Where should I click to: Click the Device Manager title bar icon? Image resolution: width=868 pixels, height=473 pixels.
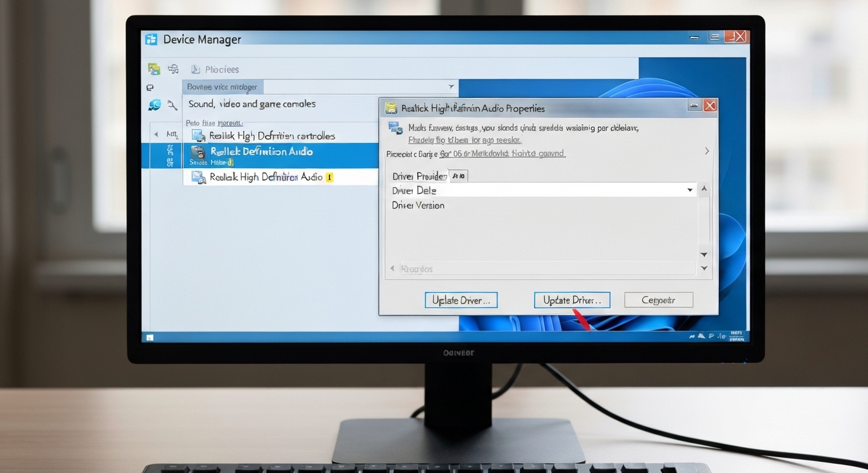(151, 39)
